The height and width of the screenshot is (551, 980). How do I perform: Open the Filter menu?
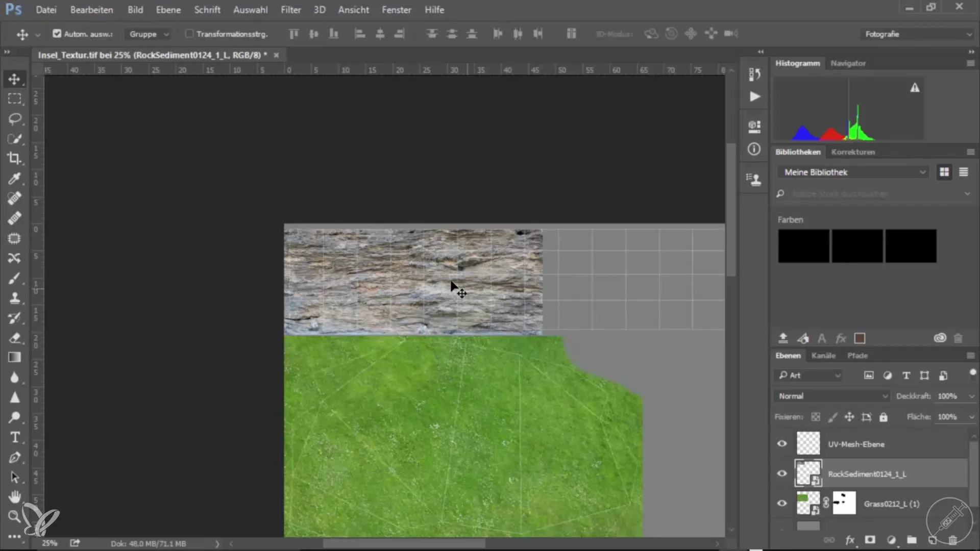click(291, 10)
